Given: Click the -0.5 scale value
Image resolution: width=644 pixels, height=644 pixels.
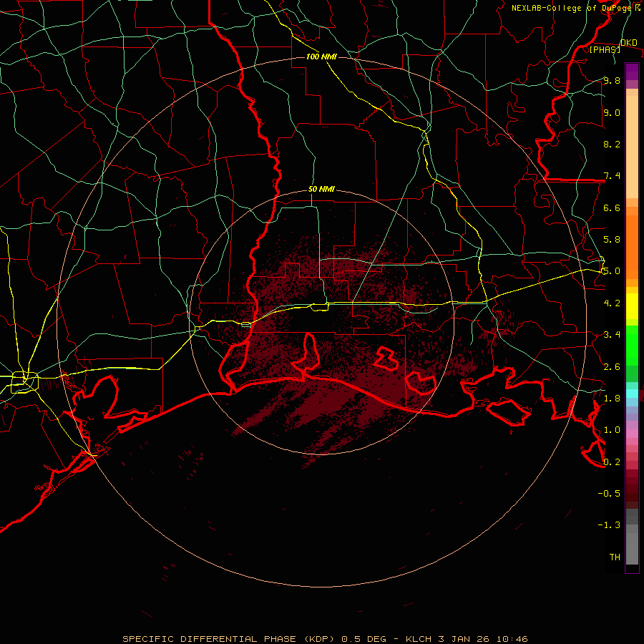Looking at the screenshot, I should tap(609, 494).
